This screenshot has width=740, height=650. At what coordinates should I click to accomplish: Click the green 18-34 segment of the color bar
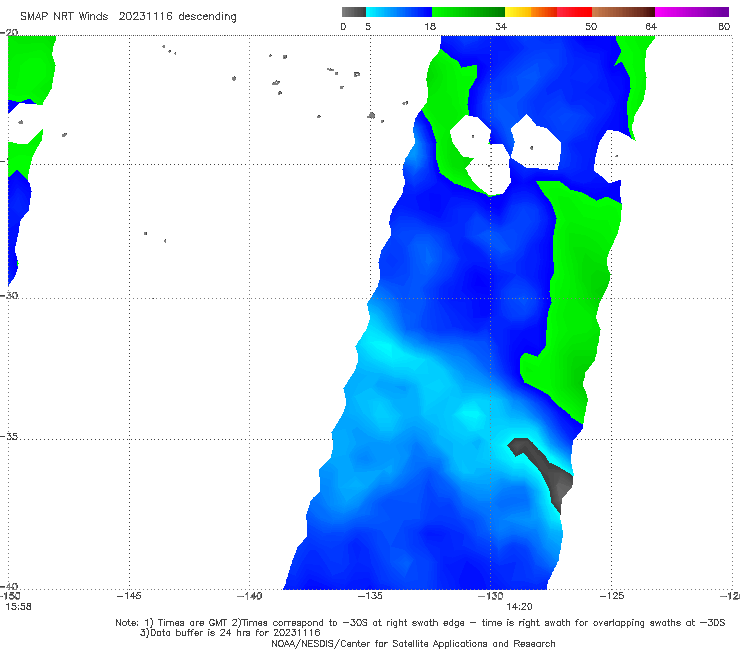pyautogui.click(x=468, y=12)
